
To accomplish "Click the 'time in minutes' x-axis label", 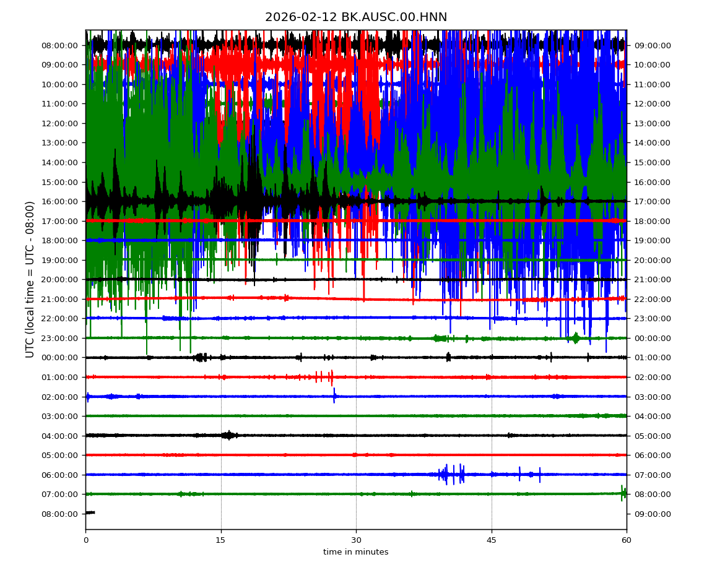I will coord(356,552).
